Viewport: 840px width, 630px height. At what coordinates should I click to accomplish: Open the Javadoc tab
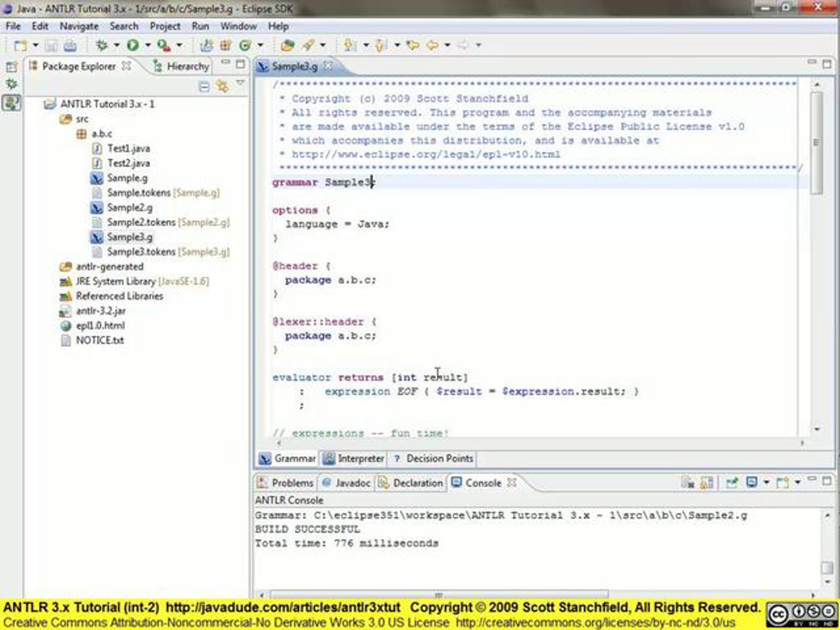(x=346, y=483)
